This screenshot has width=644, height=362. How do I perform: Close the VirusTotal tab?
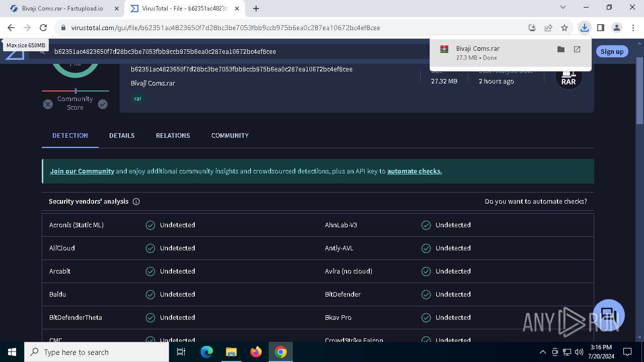[x=237, y=9]
